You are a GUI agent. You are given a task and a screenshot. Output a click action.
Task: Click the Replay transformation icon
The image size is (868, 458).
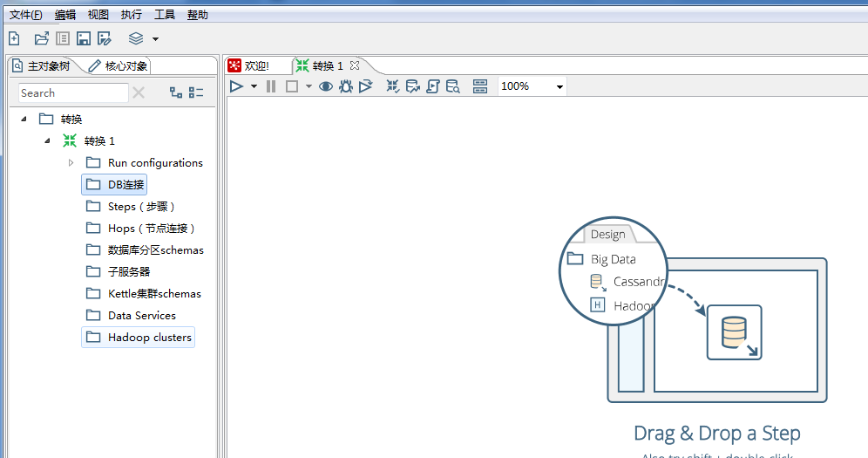[365, 86]
